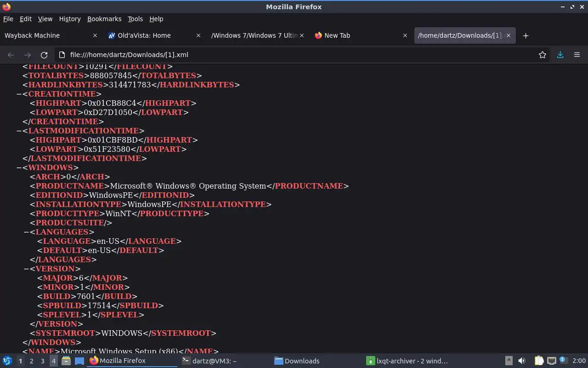Switch to virtual desktop 1

click(x=20, y=361)
